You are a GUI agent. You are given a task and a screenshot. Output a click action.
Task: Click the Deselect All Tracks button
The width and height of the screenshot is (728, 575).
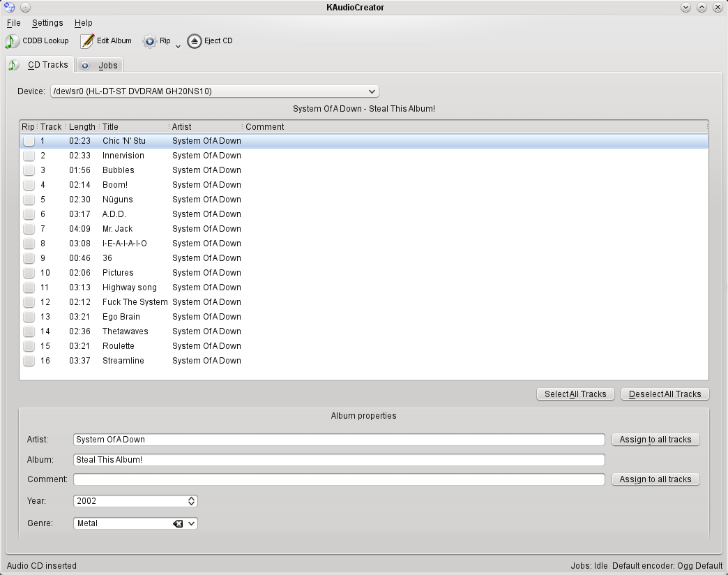[665, 394]
